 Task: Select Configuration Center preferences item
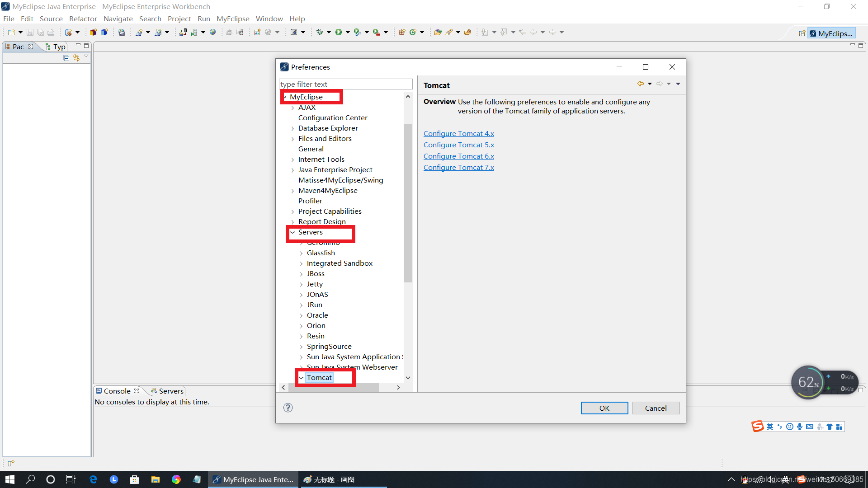333,118
